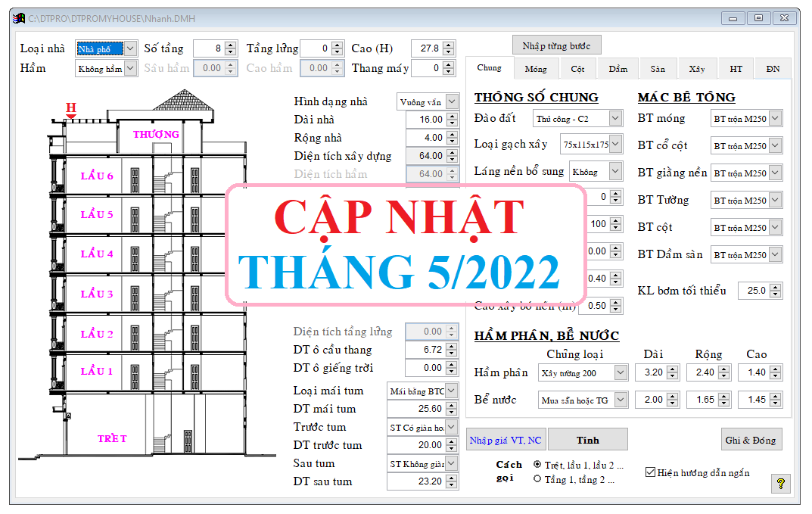This screenshot has width=812, height=514.
Task: Decrease the Cao (H) spinner value
Action: [x=450, y=52]
